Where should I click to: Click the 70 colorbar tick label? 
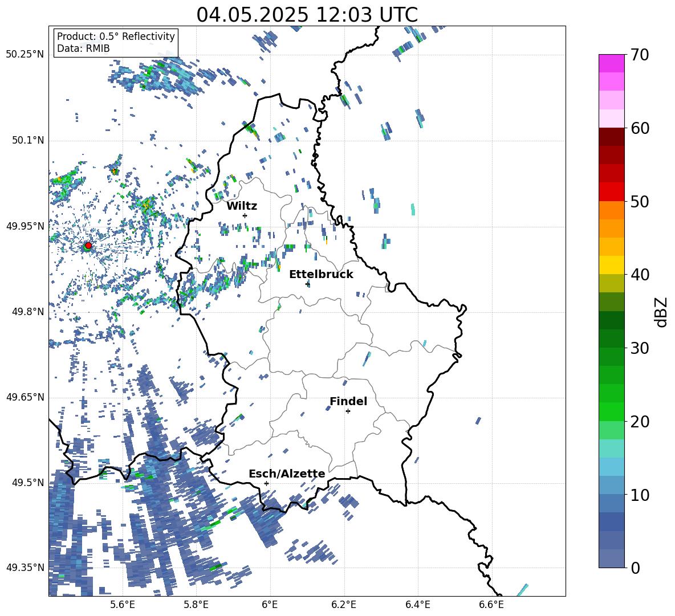[640, 55]
